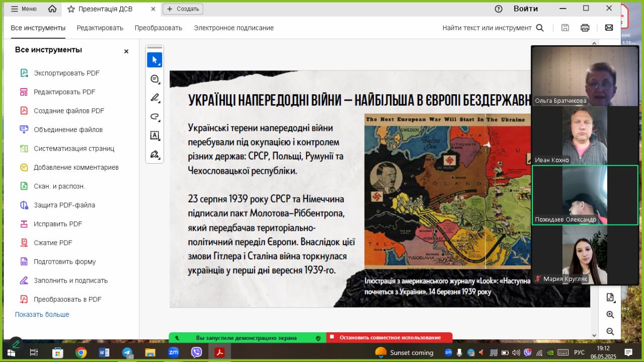Viewport: 644px width, 362px height.
Task: Click the save diskette icon
Action: pyautogui.click(x=565, y=28)
